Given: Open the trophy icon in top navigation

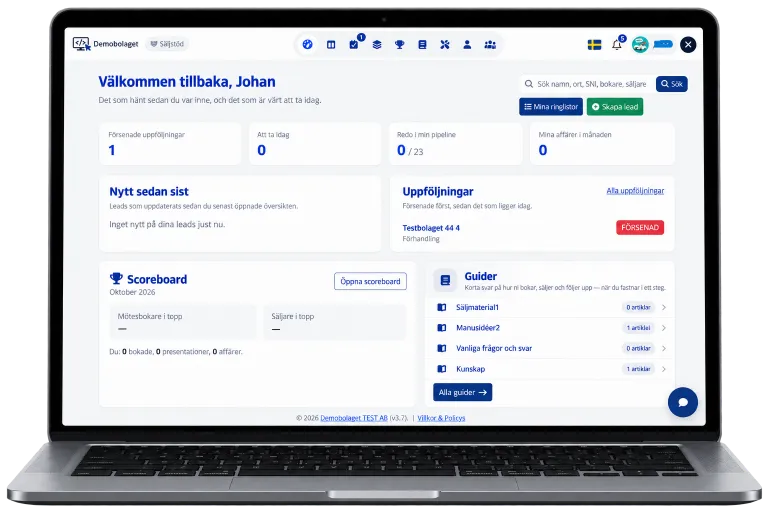Looking at the screenshot, I should point(400,45).
